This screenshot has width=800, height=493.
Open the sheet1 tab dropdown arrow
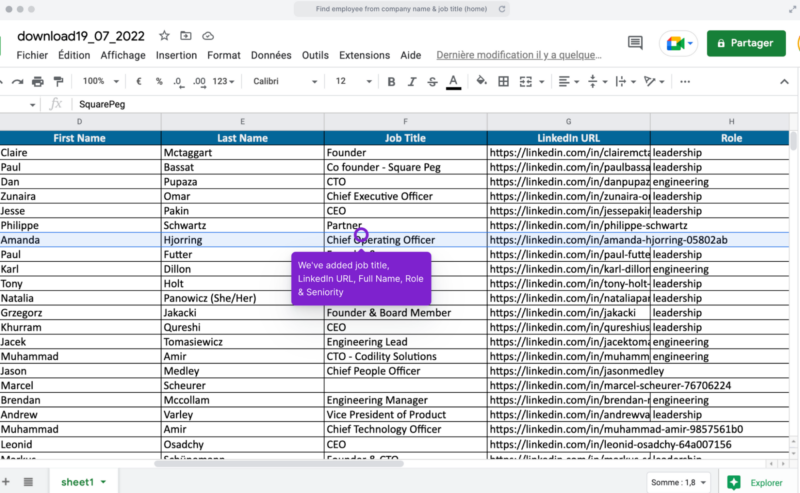pyautogui.click(x=104, y=482)
